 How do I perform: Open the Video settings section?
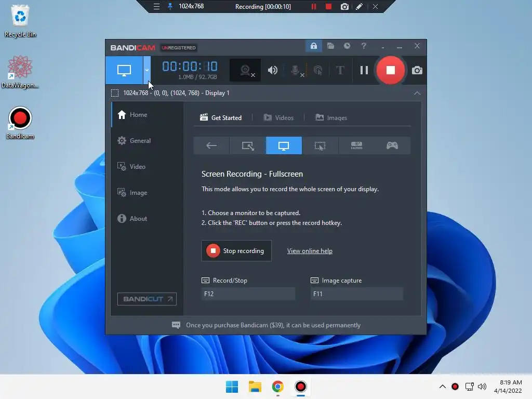point(147,167)
